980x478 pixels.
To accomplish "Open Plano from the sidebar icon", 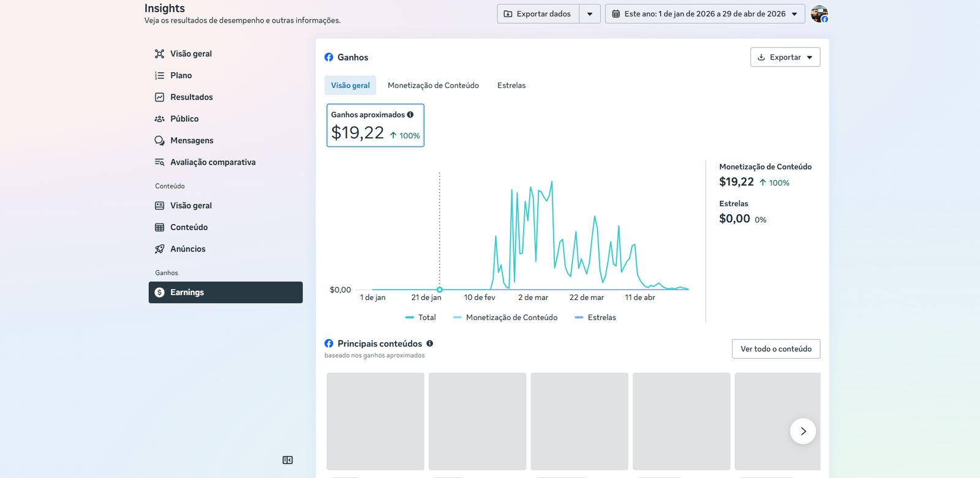I will pos(159,75).
